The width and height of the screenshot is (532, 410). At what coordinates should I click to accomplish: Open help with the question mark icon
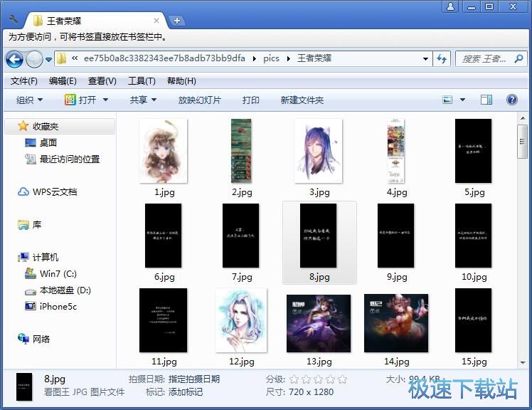pyautogui.click(x=511, y=100)
